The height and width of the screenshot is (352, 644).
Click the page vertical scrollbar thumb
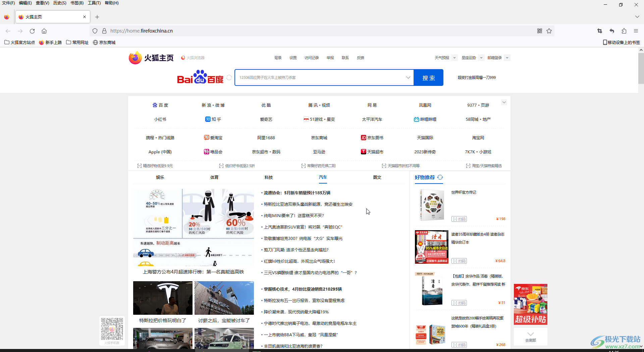[x=641, y=68]
